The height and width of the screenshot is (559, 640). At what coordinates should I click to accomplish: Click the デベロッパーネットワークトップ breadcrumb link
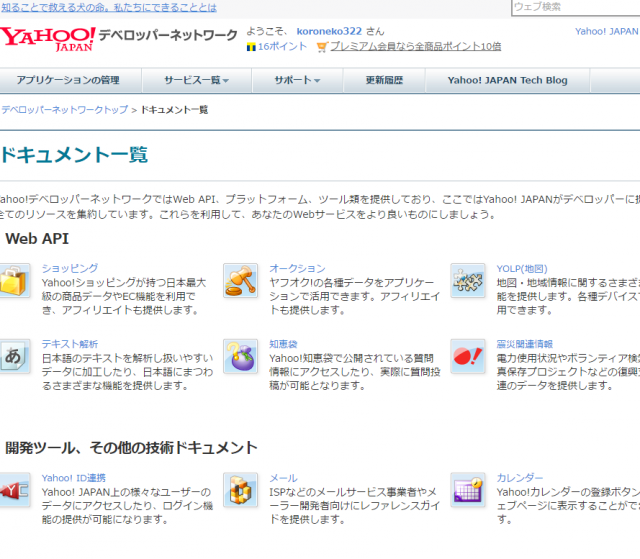(64, 109)
